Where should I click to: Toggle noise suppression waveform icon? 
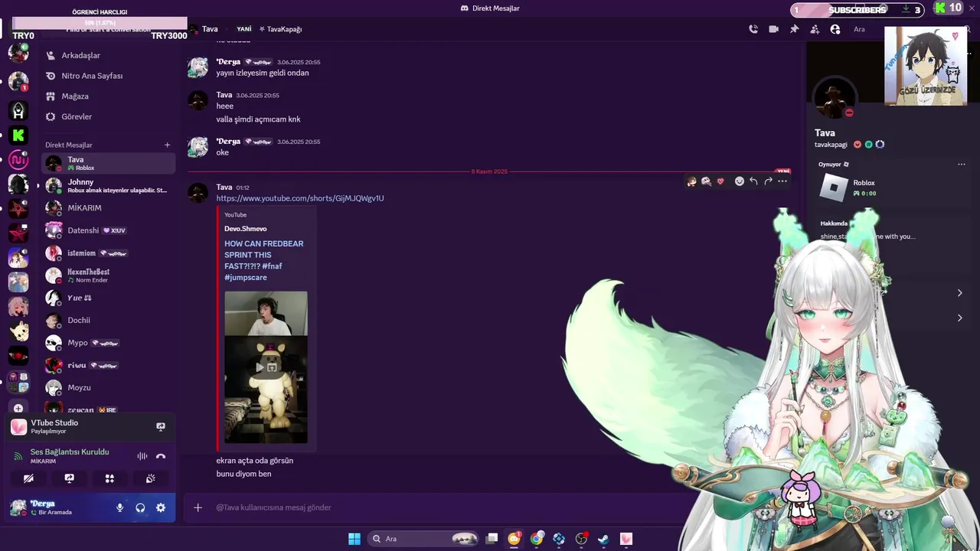pyautogui.click(x=142, y=456)
